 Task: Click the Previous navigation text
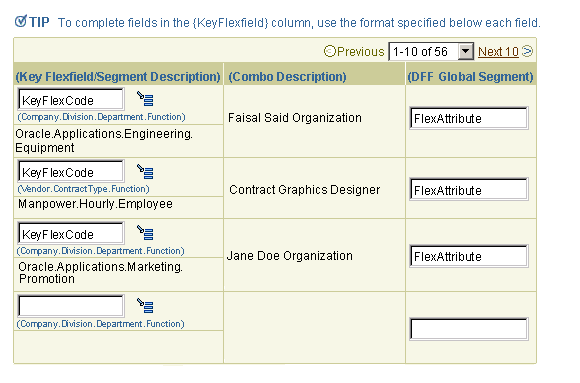click(361, 51)
